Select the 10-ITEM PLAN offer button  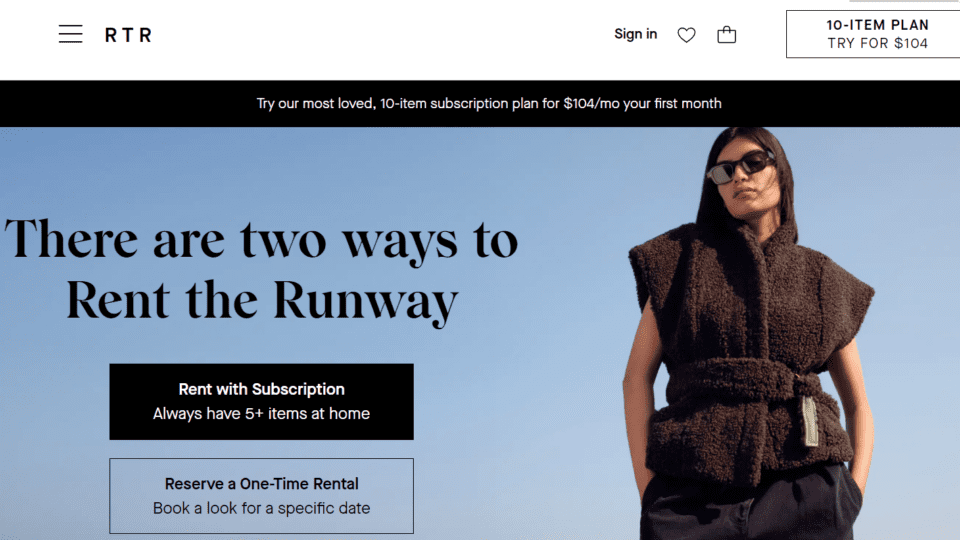coord(873,34)
